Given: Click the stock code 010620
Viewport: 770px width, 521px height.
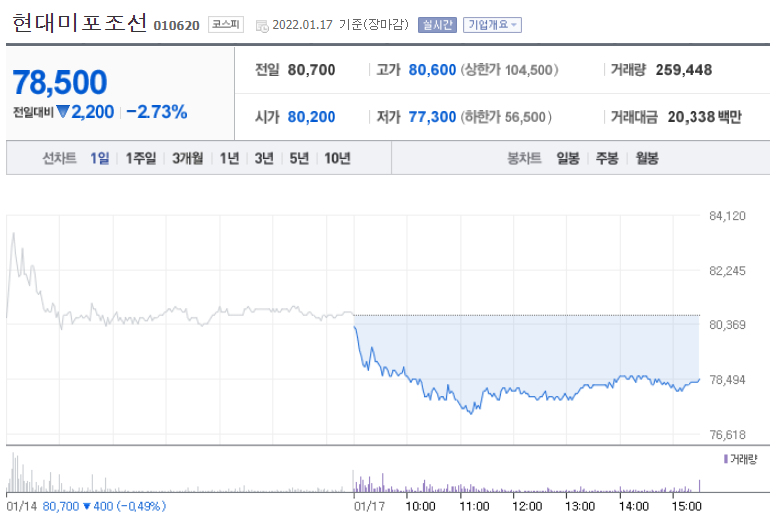Looking at the screenshot, I should pos(176,26).
